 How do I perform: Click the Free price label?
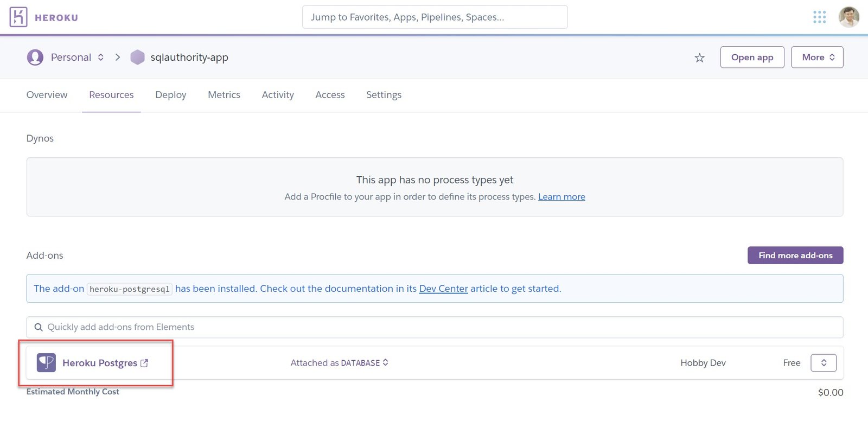[792, 363]
